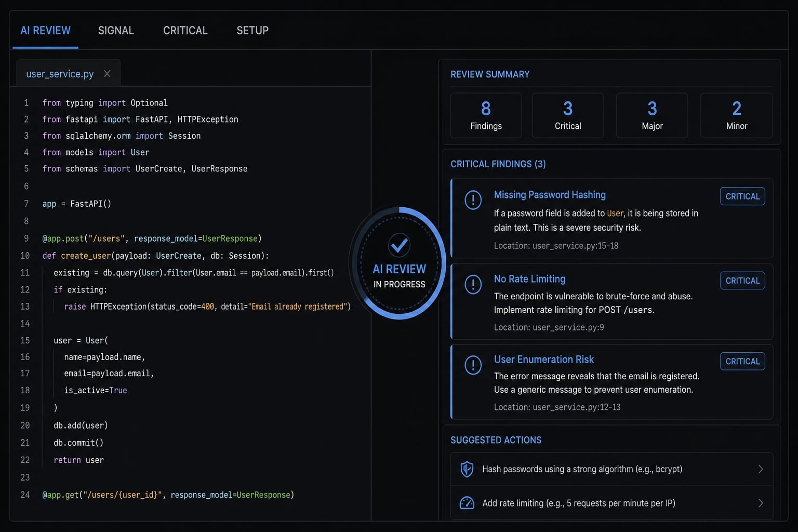Click the '@app.post("/users"' decorator line

(x=152, y=238)
